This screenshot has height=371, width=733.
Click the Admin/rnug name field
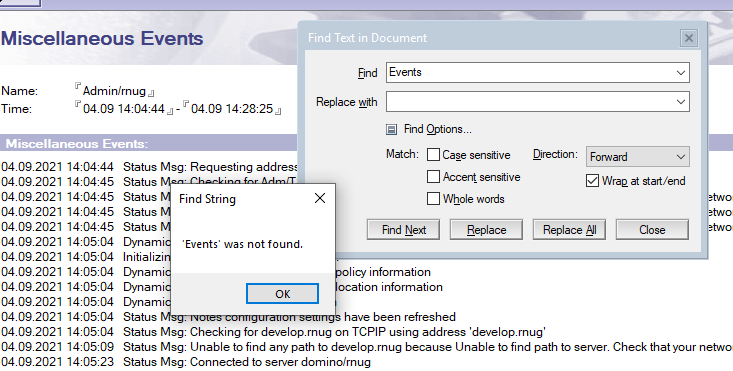(115, 91)
